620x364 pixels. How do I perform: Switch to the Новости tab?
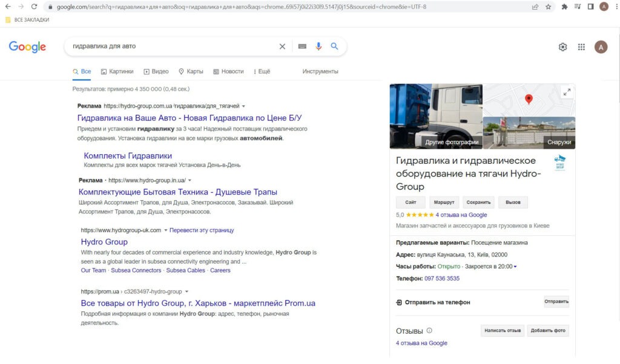[x=228, y=71]
